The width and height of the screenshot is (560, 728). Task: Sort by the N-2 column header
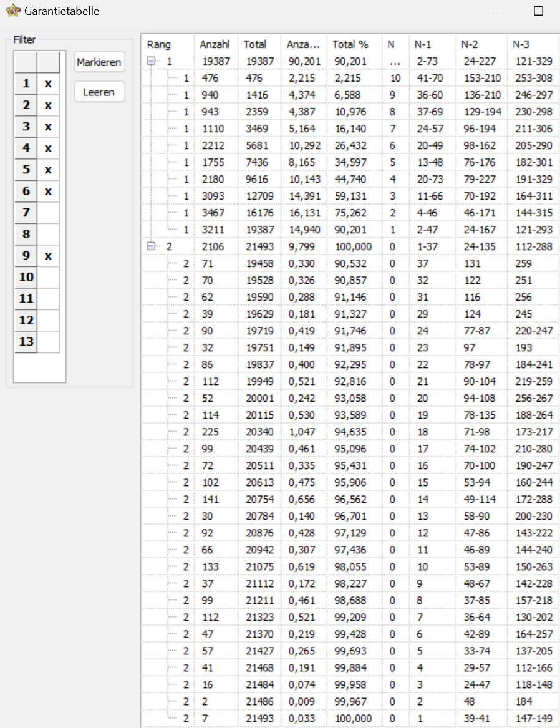click(x=481, y=44)
